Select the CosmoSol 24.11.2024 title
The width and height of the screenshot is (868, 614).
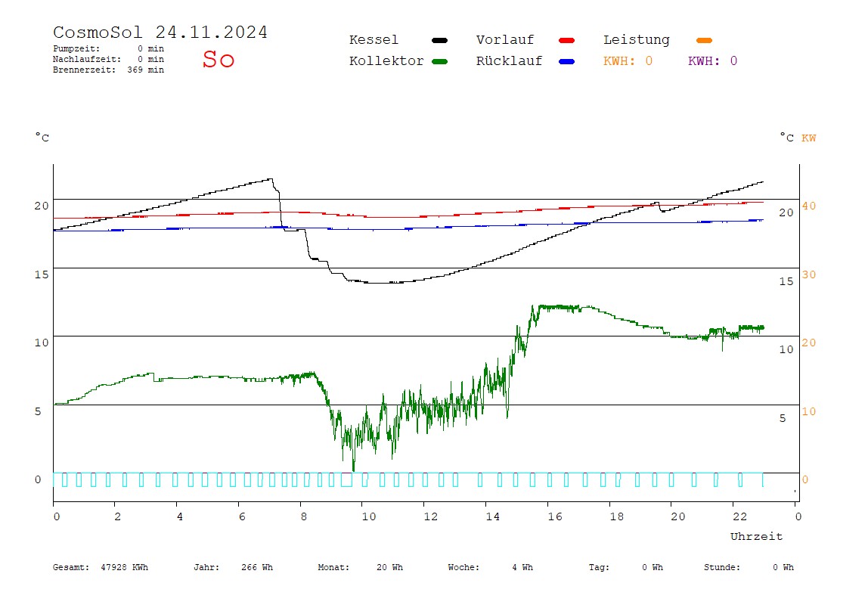point(160,32)
